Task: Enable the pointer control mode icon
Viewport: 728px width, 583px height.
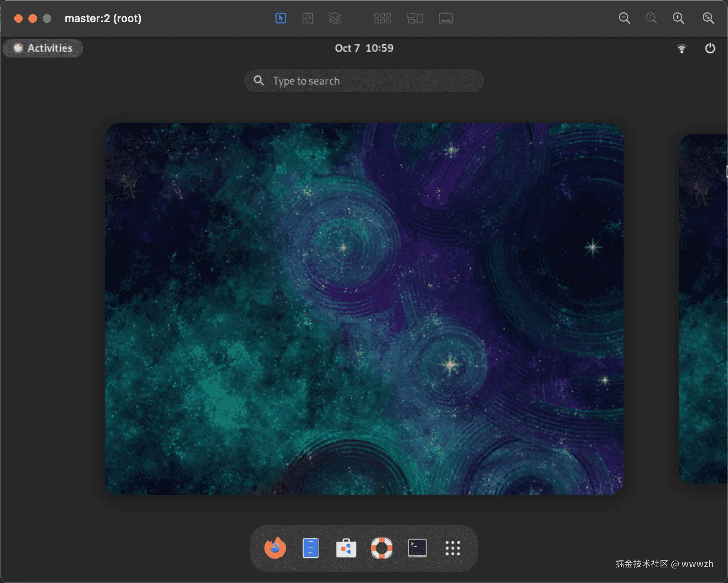Action: [x=281, y=18]
